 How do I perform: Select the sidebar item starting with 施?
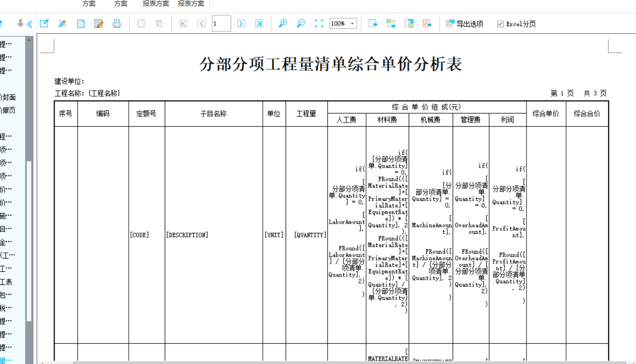point(6,215)
